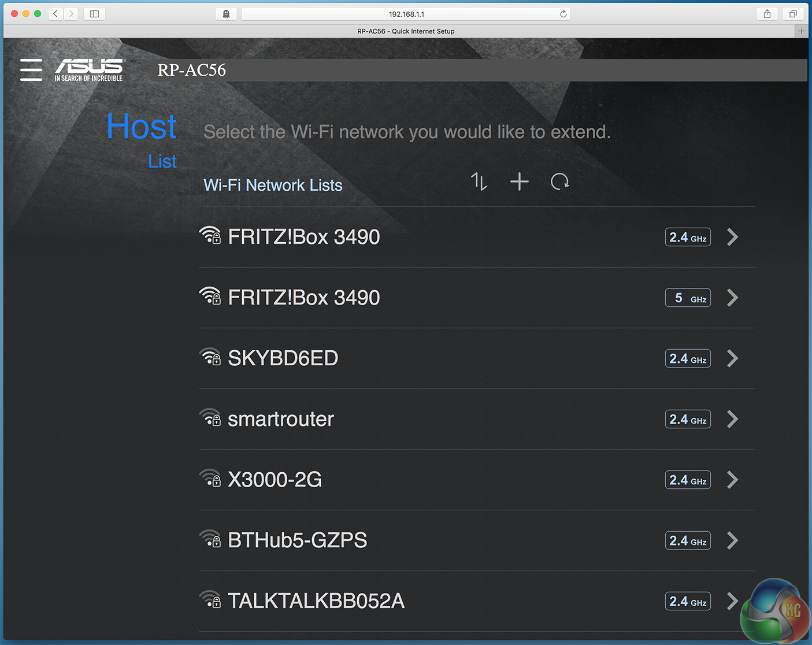Show all tabs overview in Safari

[x=793, y=14]
